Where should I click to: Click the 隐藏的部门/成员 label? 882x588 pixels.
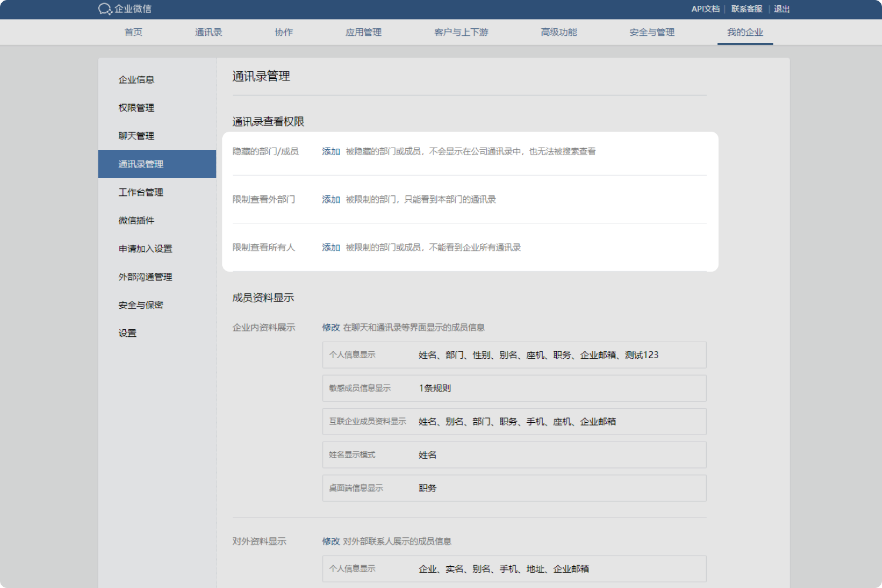point(266,152)
